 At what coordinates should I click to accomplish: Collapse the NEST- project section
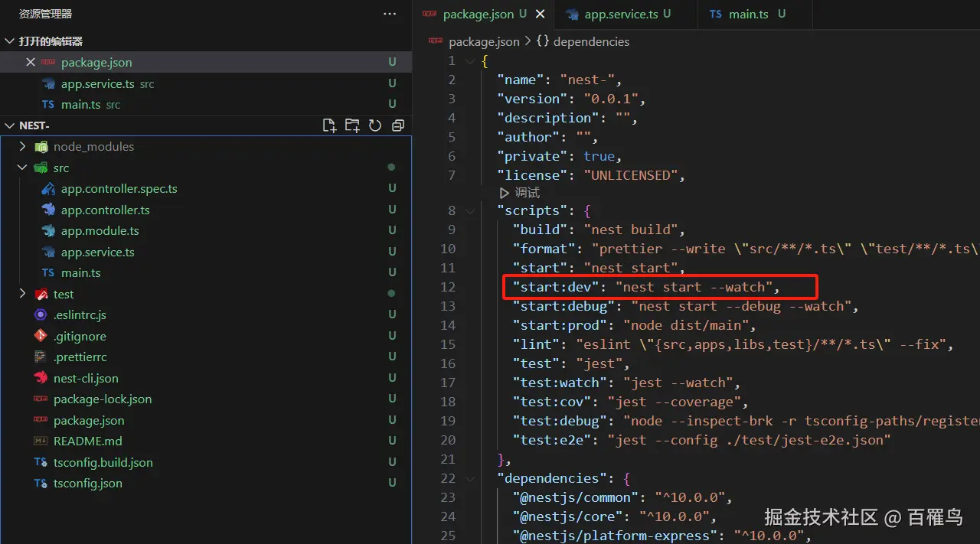click(10, 125)
